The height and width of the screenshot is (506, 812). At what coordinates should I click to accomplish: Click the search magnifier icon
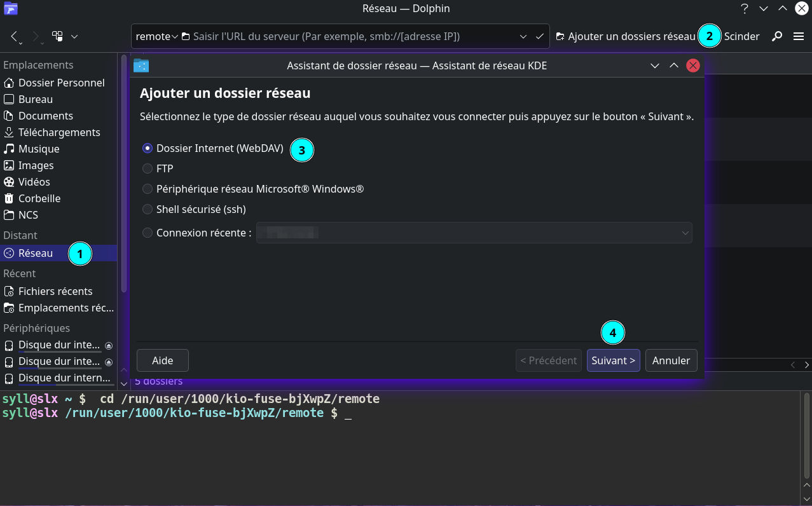pos(776,36)
